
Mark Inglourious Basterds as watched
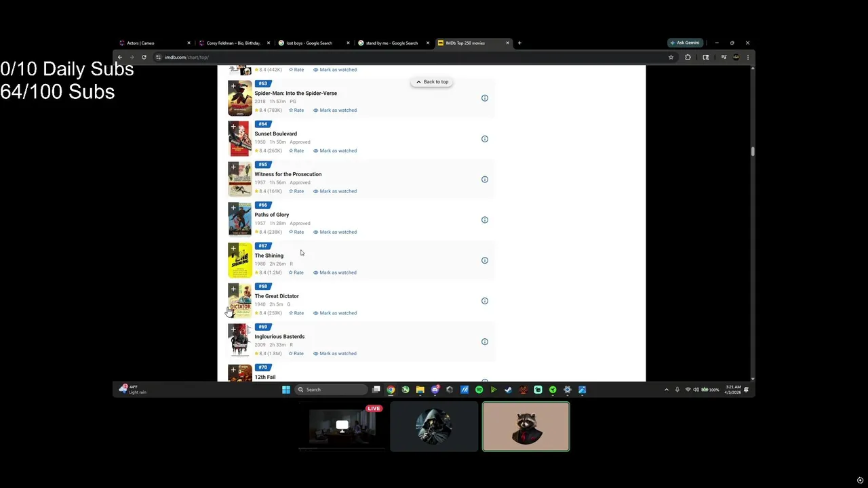point(335,353)
